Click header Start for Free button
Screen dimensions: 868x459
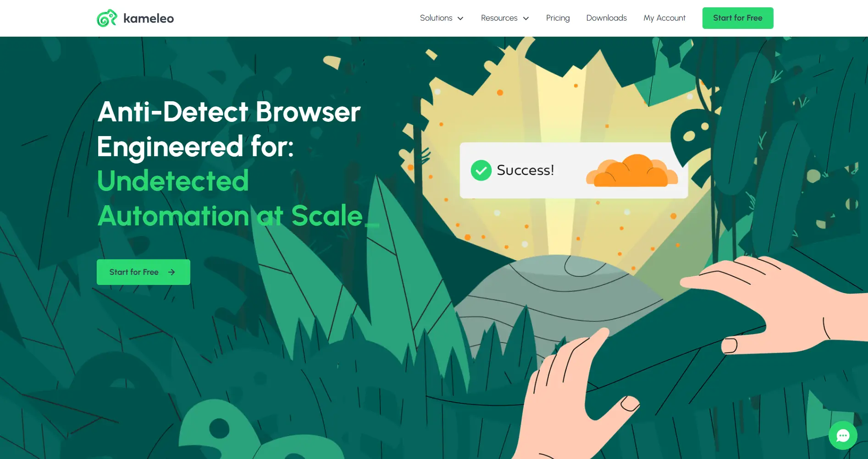click(x=738, y=18)
